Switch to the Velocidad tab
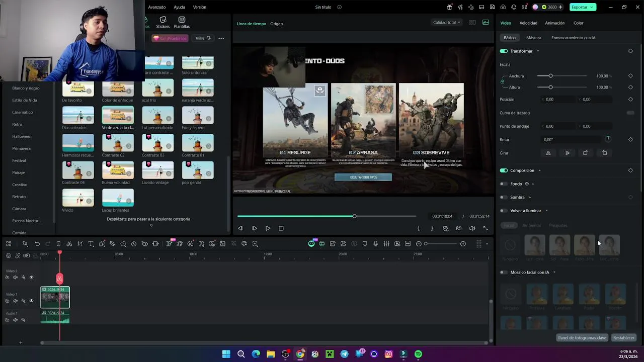This screenshot has width=644, height=362. pos(528,23)
